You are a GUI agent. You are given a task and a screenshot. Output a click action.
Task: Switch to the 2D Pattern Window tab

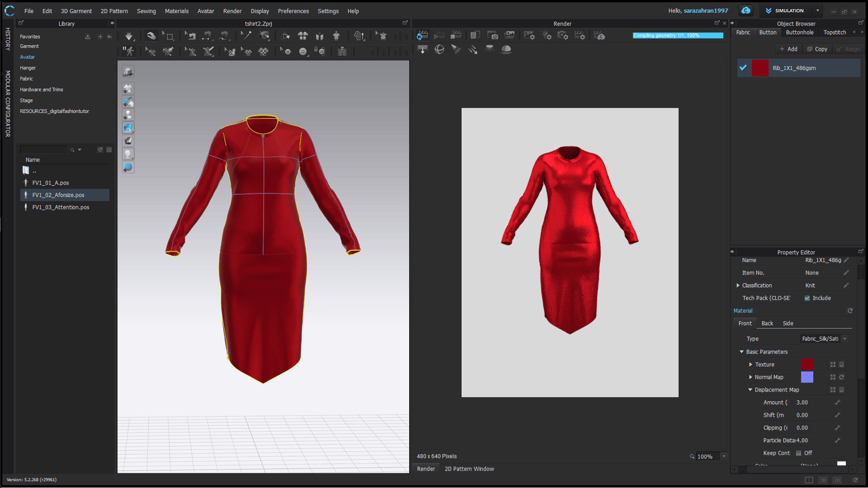tap(469, 469)
